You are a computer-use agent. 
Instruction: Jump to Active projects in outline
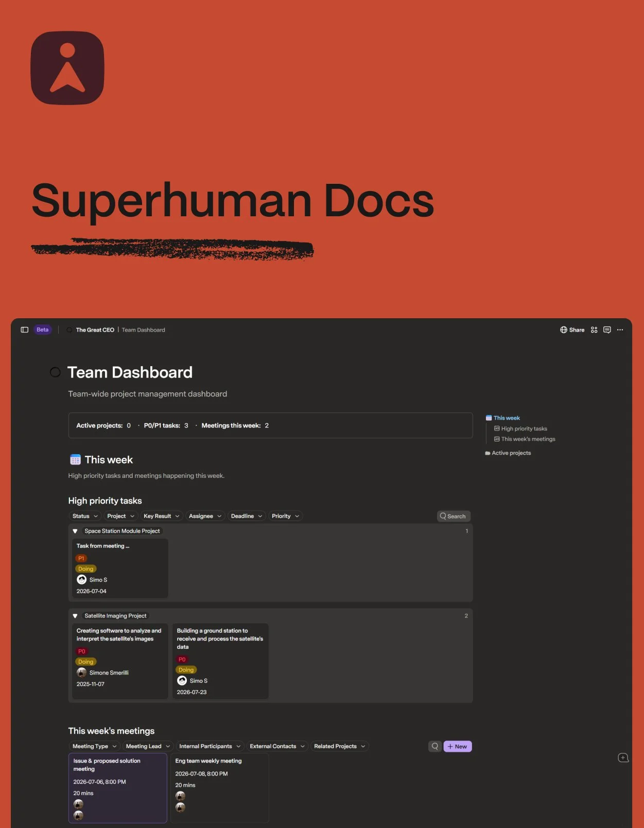(x=511, y=453)
